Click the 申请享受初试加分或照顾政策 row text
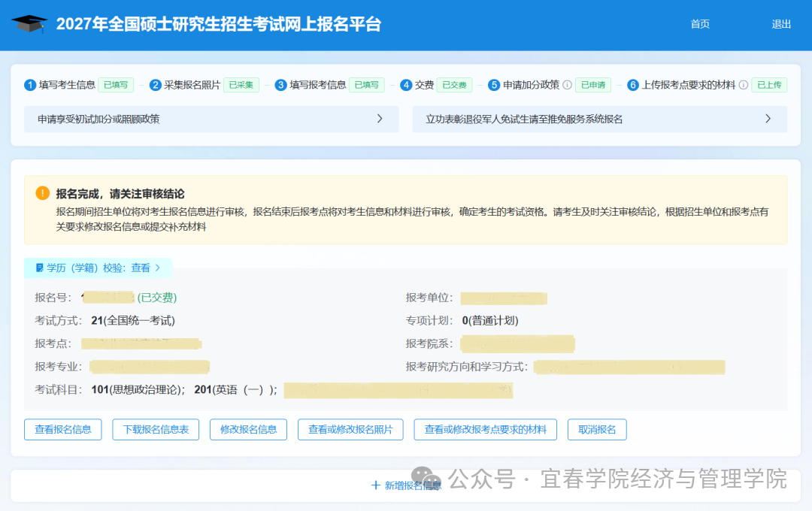This screenshot has height=511, width=812. [98, 119]
